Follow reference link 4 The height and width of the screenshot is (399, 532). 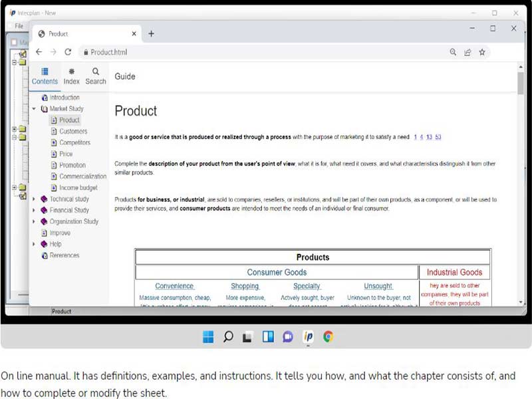422,137
